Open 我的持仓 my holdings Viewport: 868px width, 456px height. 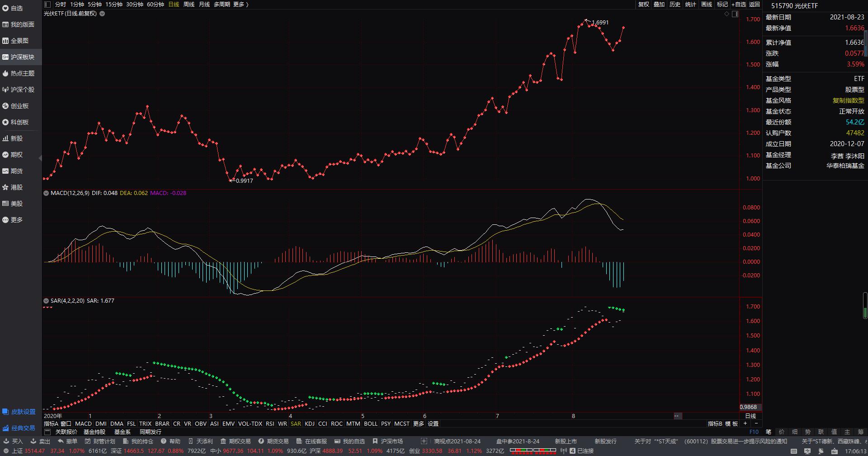tap(138, 441)
